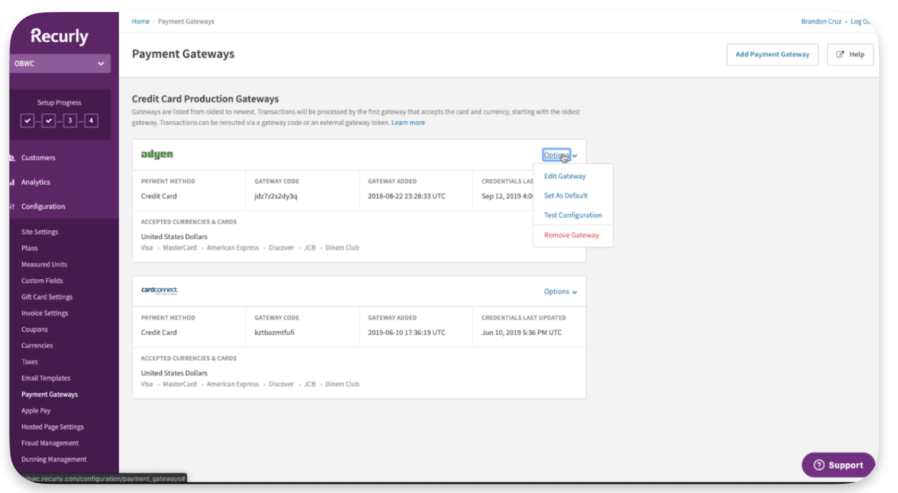
Task: Open Fraud Management page
Action: 50,443
